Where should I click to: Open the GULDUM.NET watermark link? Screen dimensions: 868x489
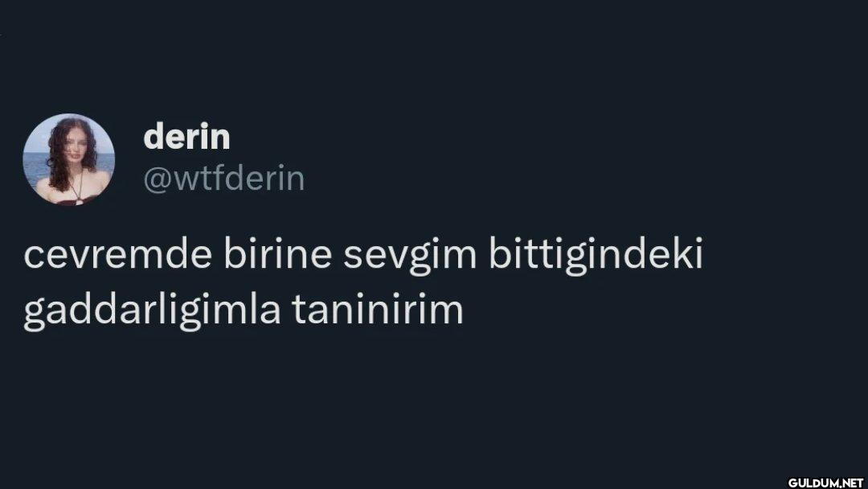click(825, 483)
